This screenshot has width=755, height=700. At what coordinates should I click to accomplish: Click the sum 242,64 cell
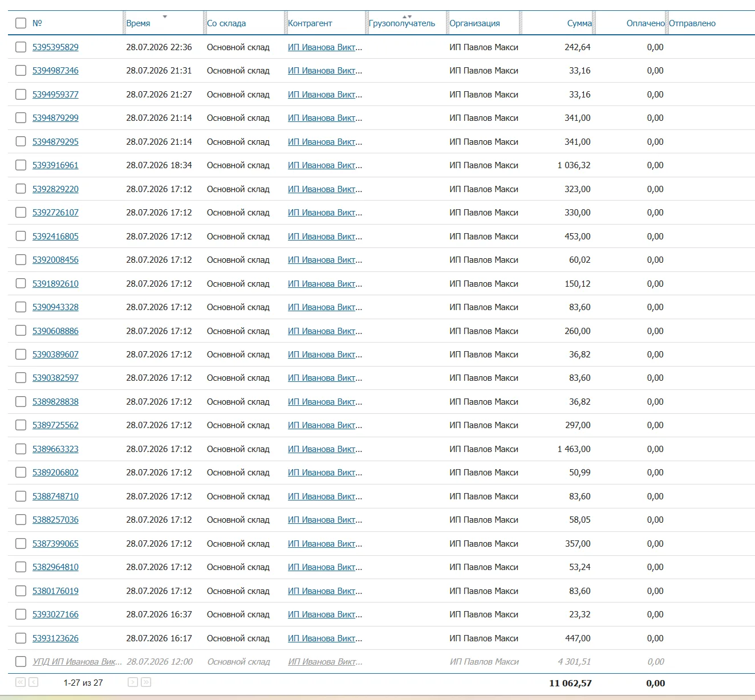coord(578,47)
